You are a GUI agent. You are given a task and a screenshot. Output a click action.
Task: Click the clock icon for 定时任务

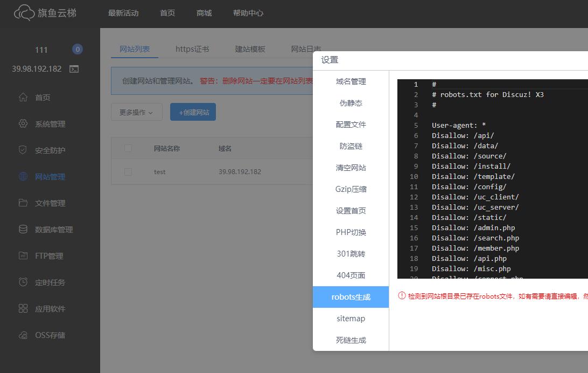[23, 282]
